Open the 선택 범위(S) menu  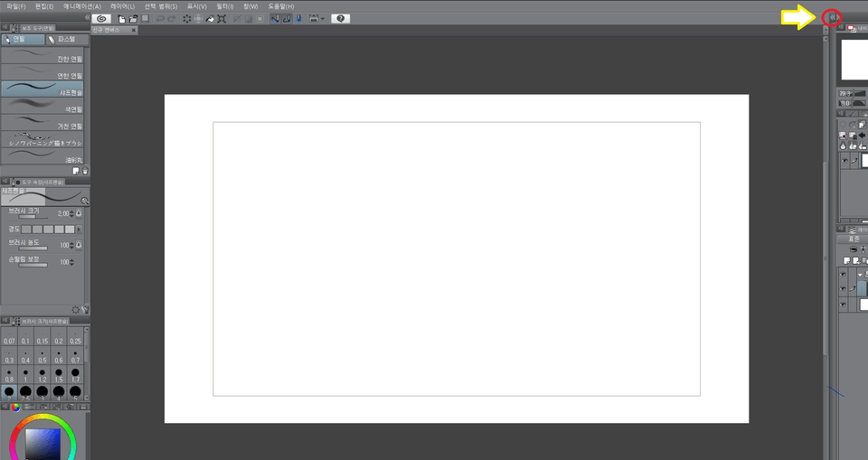point(161,6)
